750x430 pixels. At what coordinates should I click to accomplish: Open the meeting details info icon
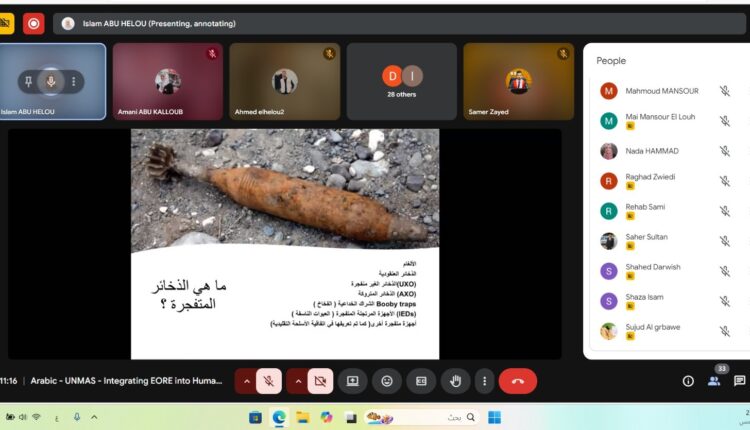pyautogui.click(x=688, y=381)
